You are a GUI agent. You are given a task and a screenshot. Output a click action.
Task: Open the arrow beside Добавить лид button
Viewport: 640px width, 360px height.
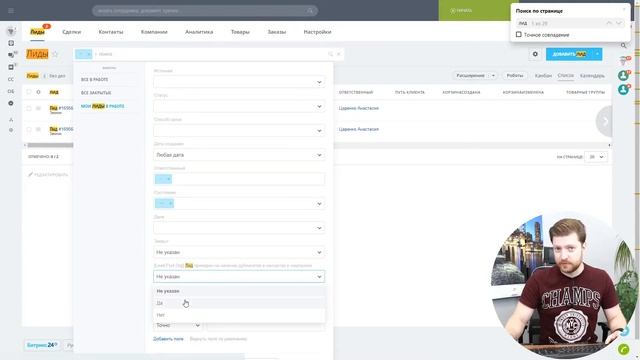coord(597,54)
